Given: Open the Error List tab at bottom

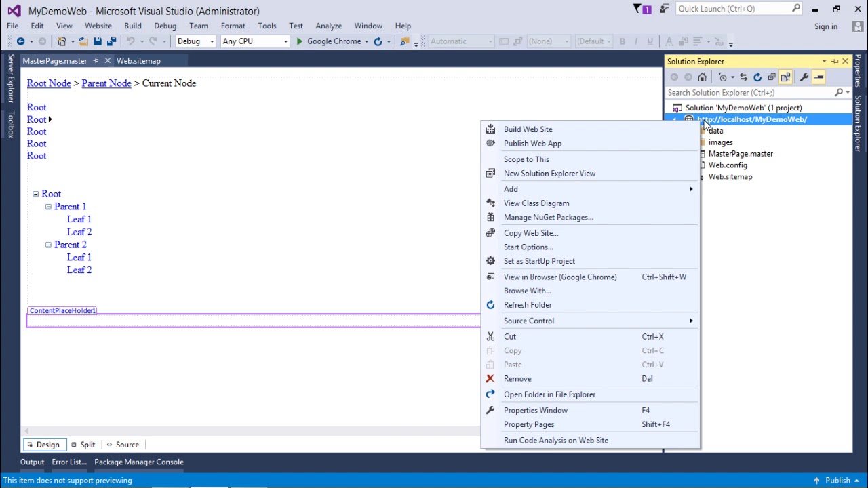Looking at the screenshot, I should [69, 462].
